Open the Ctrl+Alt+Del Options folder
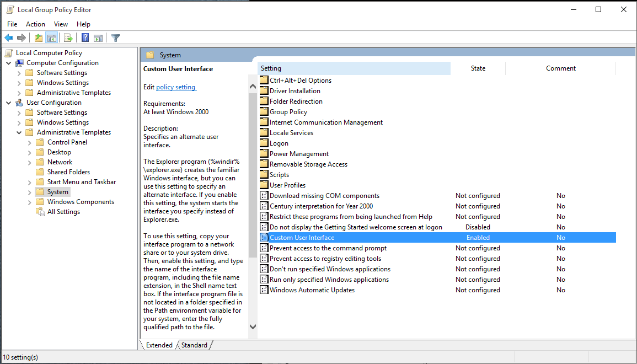This screenshot has width=637, height=364. (300, 81)
